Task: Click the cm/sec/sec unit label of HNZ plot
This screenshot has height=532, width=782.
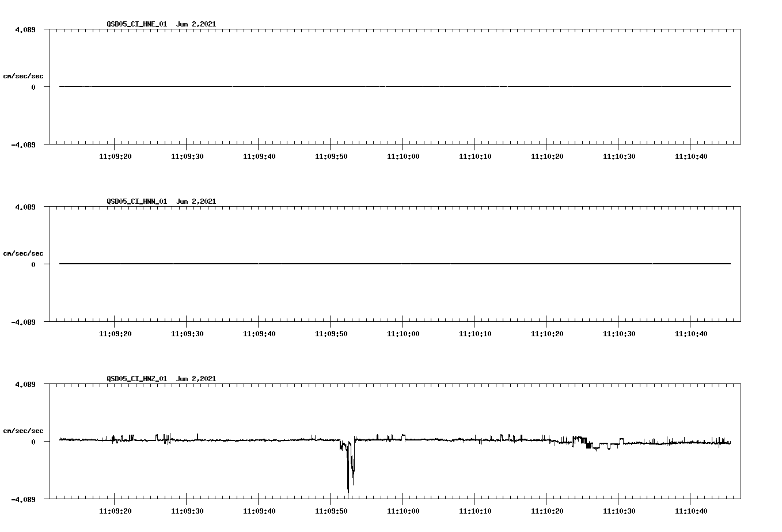Action: coord(23,431)
